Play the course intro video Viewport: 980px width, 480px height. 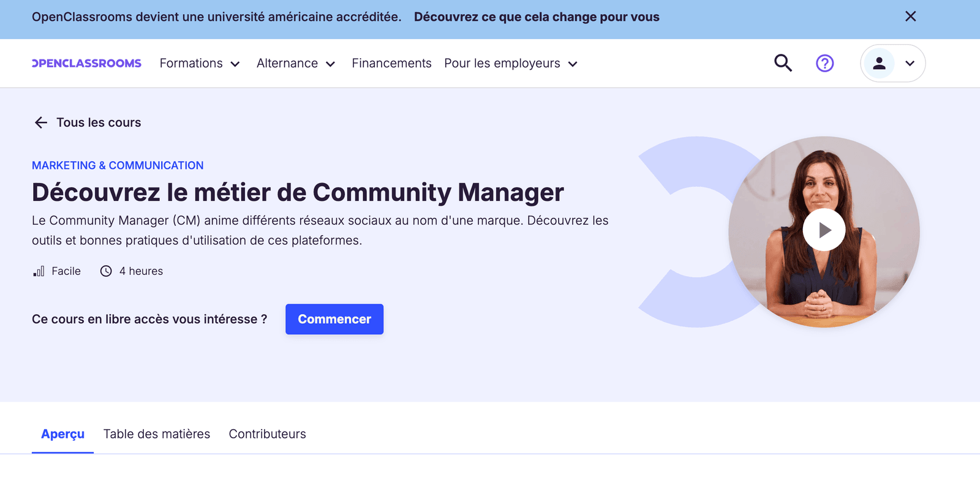(x=824, y=230)
